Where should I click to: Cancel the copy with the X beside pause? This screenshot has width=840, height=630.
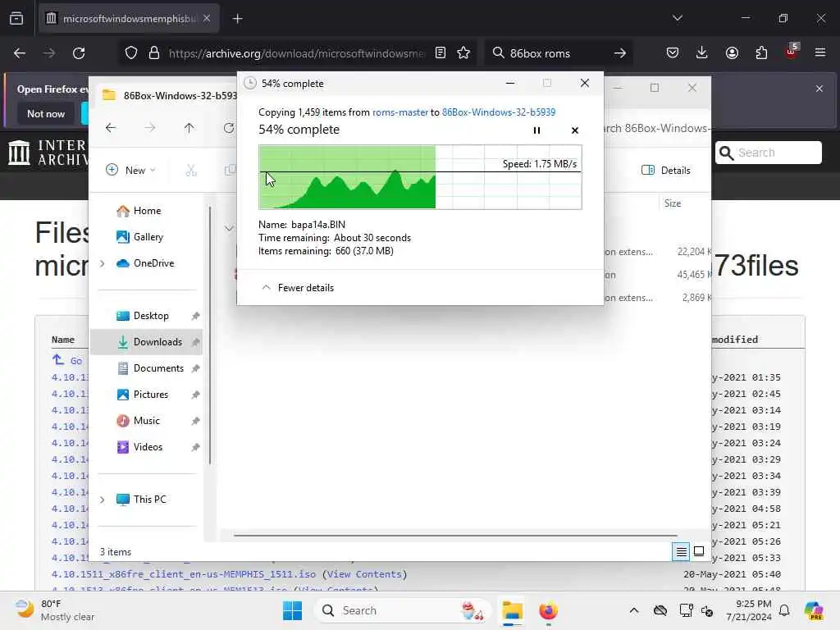(x=575, y=130)
